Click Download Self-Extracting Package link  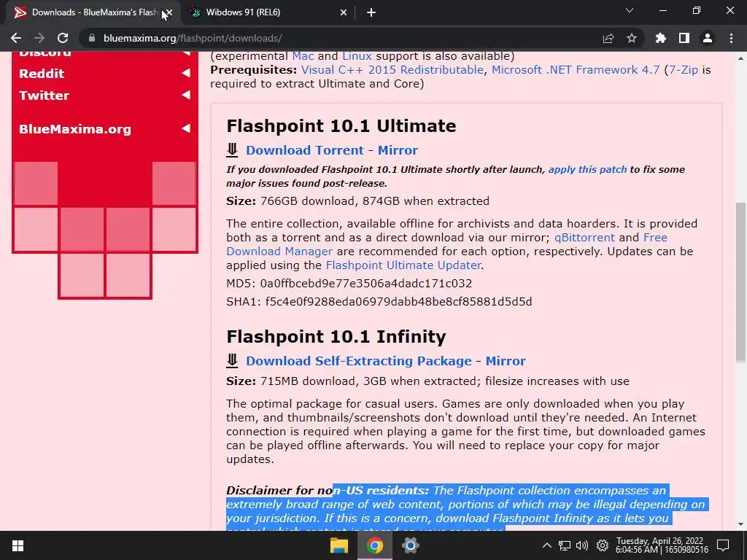359,361
